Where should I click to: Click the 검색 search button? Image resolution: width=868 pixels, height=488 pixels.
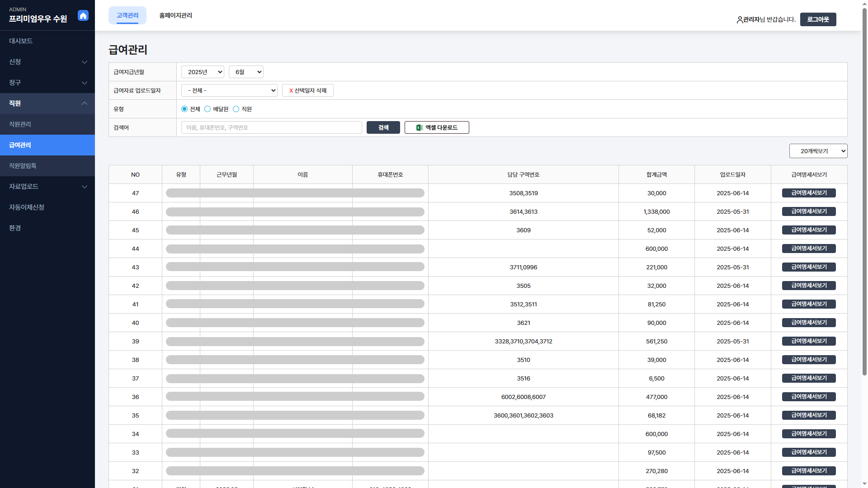tap(383, 127)
